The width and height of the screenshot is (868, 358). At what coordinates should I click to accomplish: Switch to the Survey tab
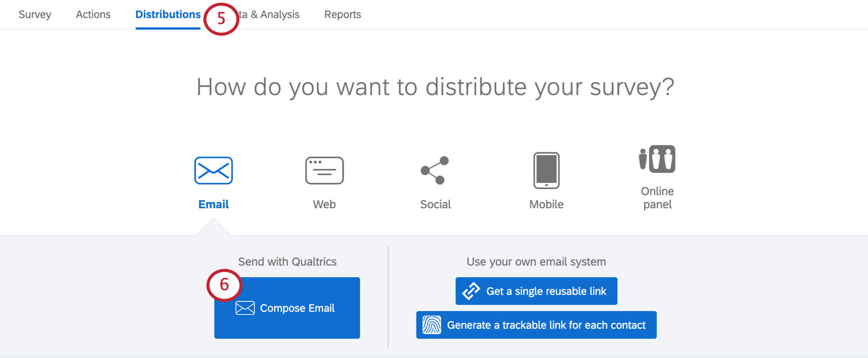[x=35, y=14]
